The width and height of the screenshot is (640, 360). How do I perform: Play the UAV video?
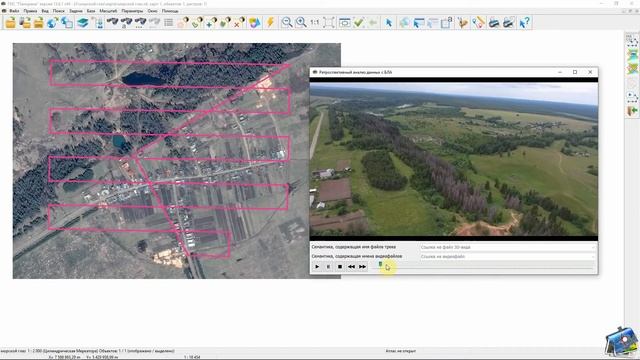coord(317,267)
